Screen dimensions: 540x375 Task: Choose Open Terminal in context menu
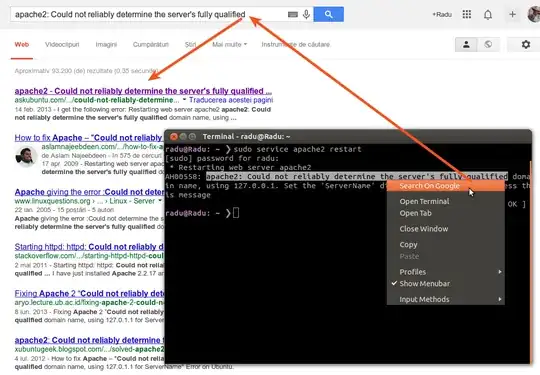point(446,201)
